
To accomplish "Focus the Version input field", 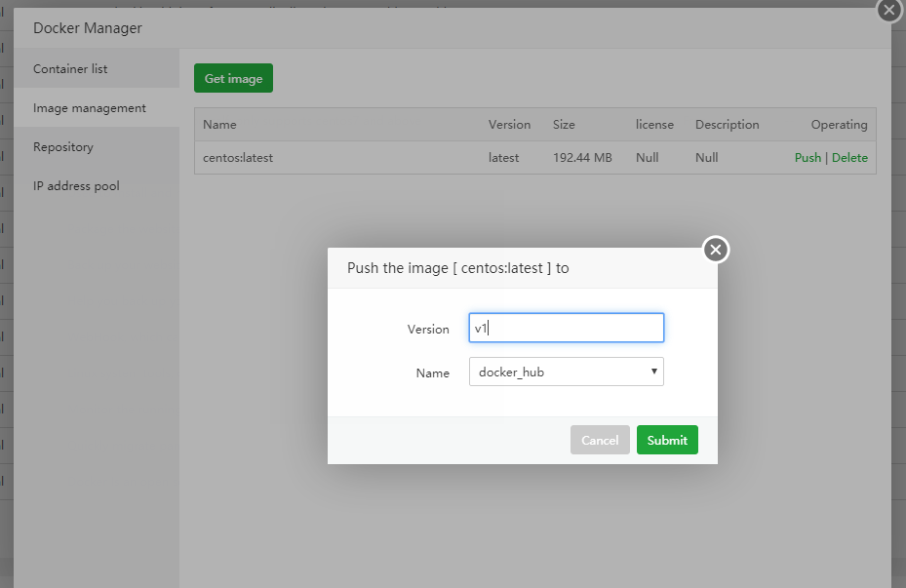I will coord(566,329).
